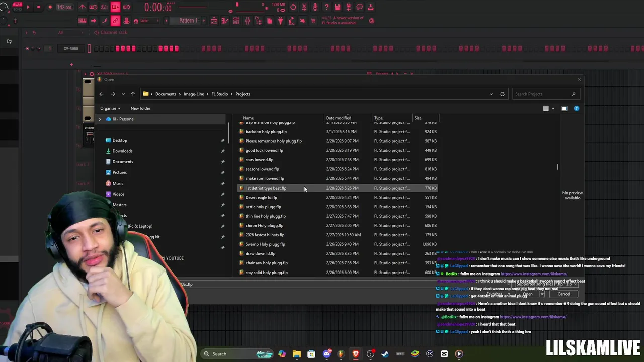Screen dimensions: 644x362
Task: Click the Documents breadcrumb segment
Action: tap(166, 94)
